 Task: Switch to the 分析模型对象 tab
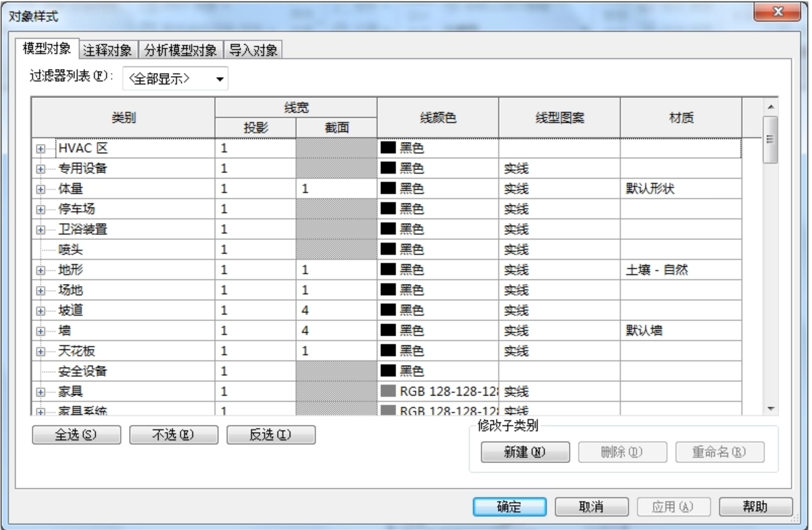click(180, 50)
